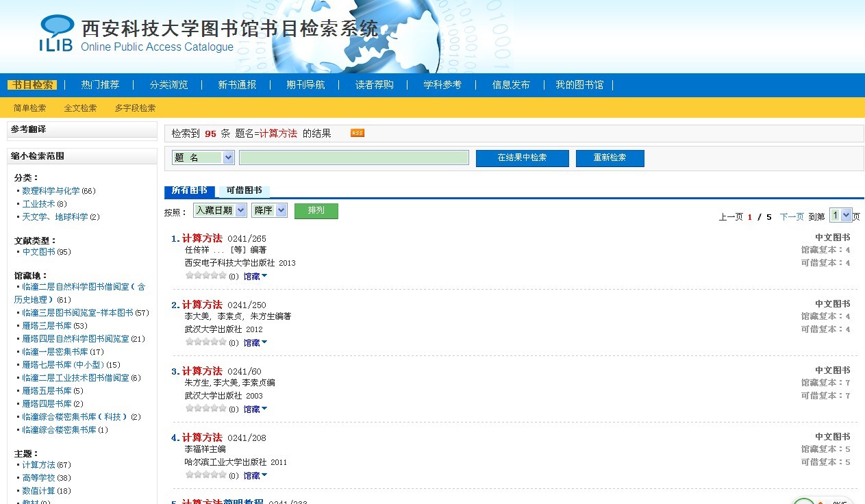This screenshot has width=865, height=504.
Task: Filter by 中文图书 document type
Action: 38,252
